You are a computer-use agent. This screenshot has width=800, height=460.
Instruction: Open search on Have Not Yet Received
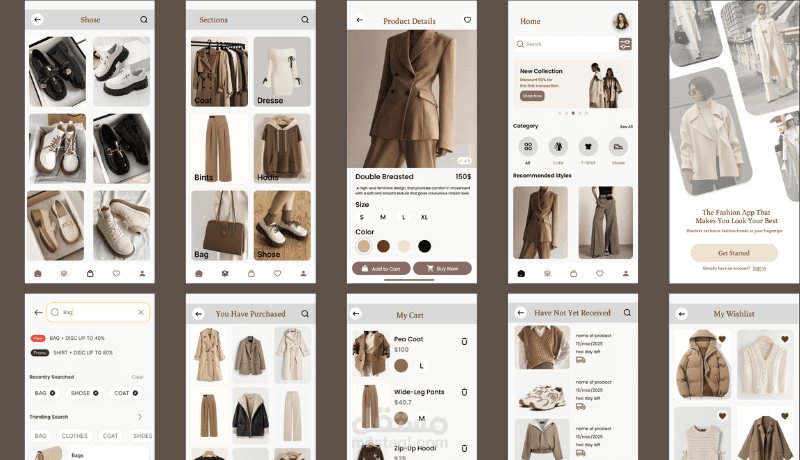pos(628,313)
